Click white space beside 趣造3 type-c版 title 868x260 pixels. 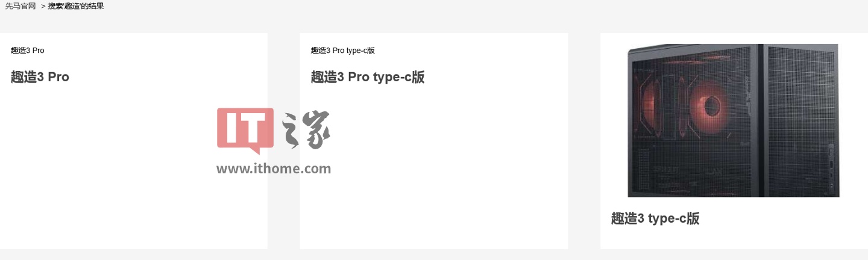(x=784, y=218)
